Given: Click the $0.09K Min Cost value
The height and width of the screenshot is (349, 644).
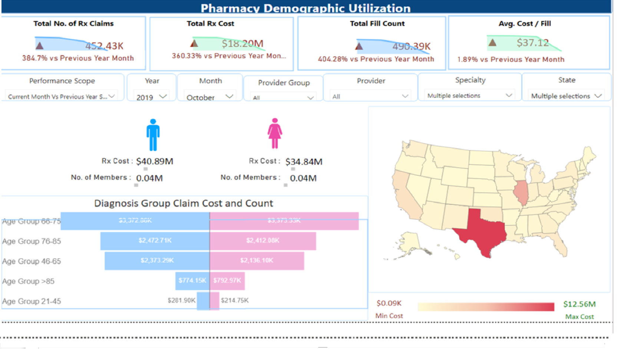Looking at the screenshot, I should coord(389,303).
